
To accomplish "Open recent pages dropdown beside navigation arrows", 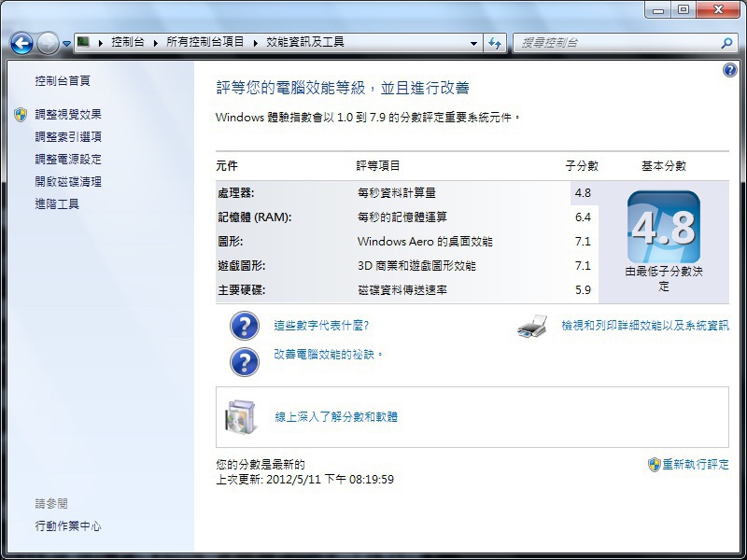I will [x=66, y=43].
